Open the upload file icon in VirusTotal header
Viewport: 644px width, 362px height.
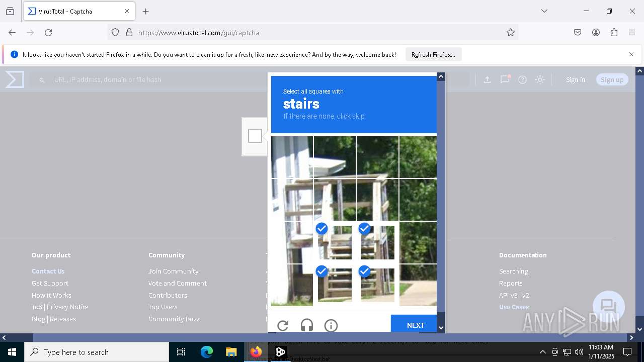tap(487, 79)
